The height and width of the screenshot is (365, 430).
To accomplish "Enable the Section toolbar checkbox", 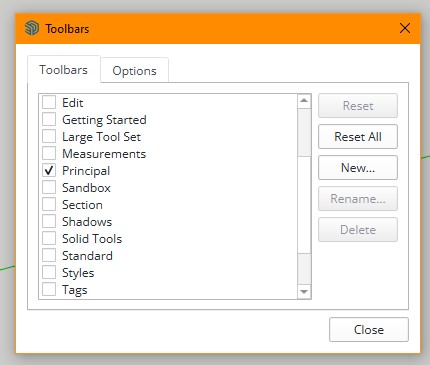I will point(49,204).
